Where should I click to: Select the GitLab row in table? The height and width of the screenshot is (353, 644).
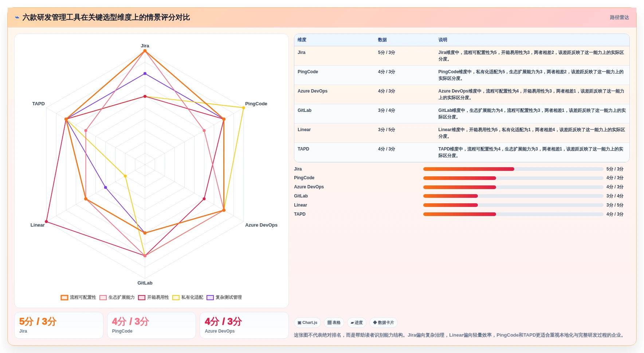click(462, 114)
